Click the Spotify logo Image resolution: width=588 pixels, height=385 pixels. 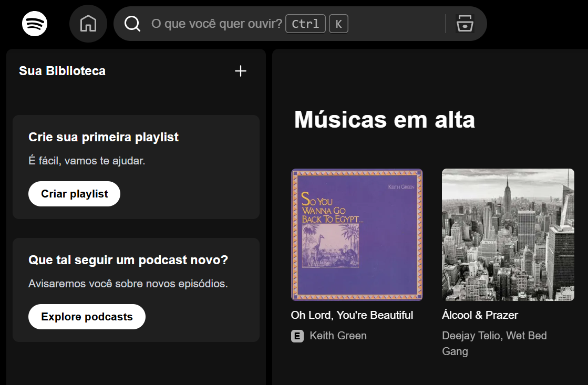(x=35, y=24)
